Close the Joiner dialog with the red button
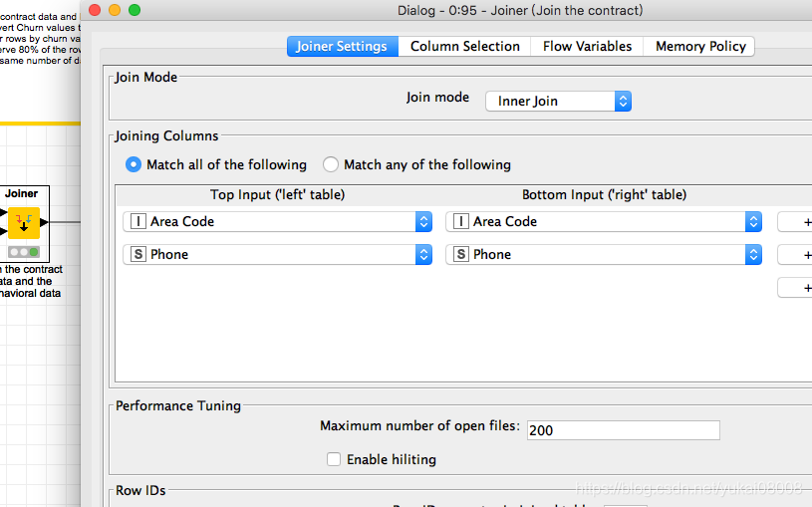This screenshot has height=507, width=812. tap(95, 10)
